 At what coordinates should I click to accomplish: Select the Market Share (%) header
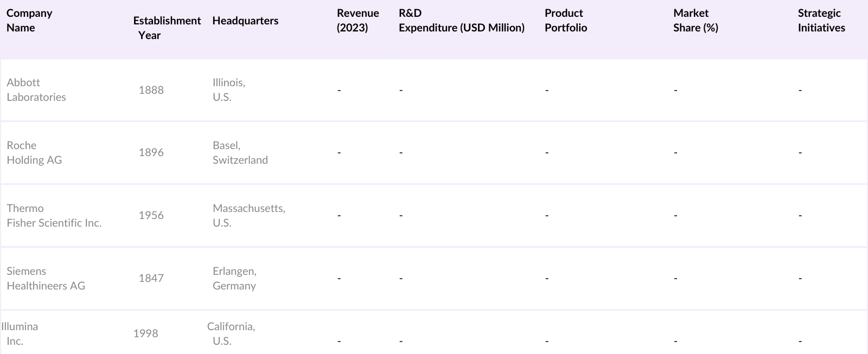pos(695,21)
